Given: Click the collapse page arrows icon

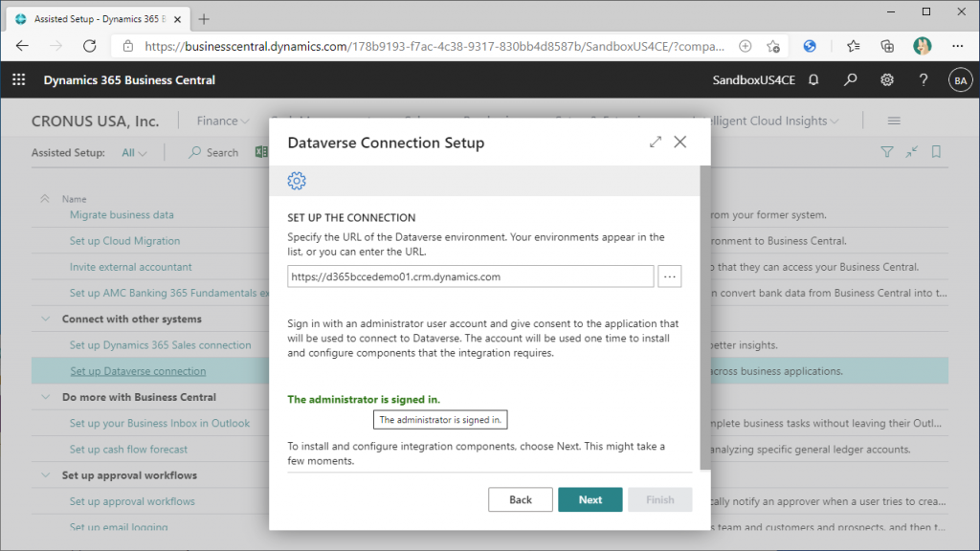Looking at the screenshot, I should tap(911, 152).
